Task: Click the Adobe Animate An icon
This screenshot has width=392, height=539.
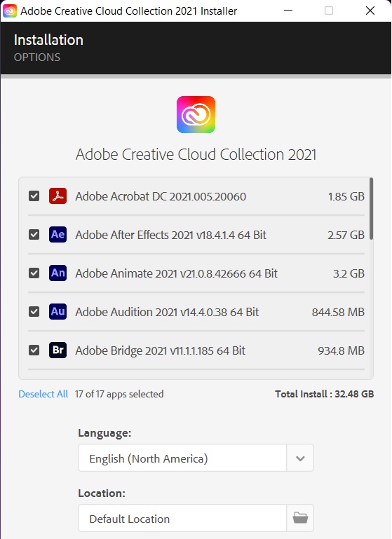Action: [58, 273]
